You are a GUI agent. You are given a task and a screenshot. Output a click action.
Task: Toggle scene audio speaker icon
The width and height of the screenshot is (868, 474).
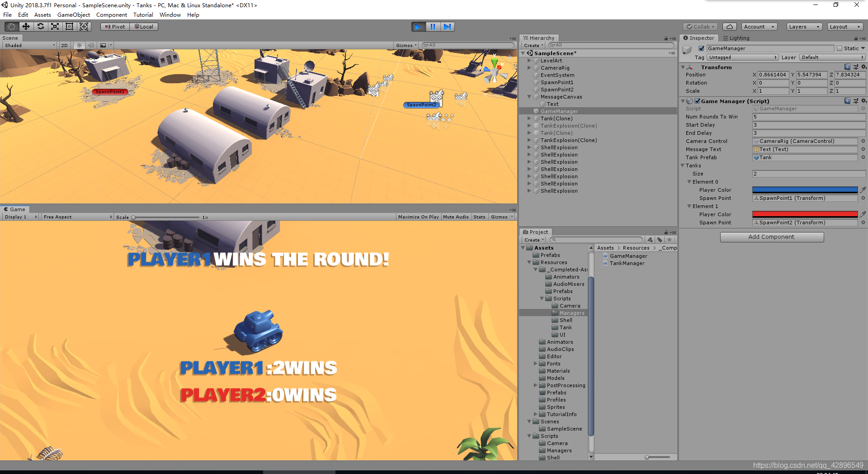click(91, 45)
